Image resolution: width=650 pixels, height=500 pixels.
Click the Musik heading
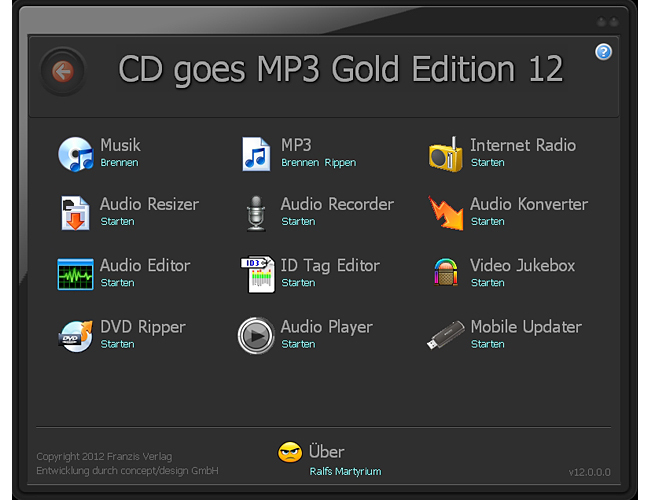pos(120,145)
